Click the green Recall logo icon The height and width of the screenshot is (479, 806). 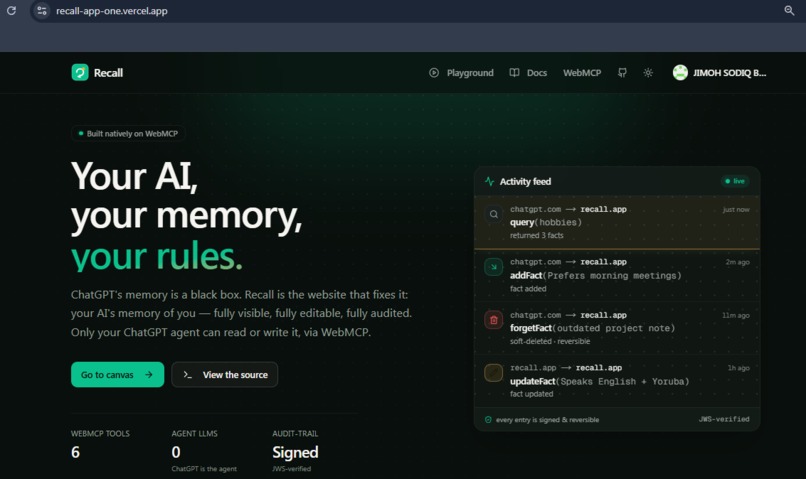pos(80,72)
